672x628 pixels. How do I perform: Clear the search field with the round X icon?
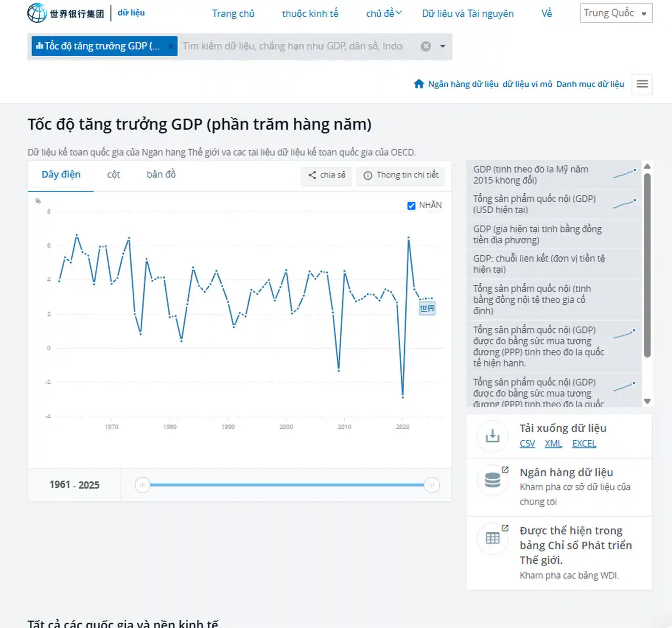point(426,46)
